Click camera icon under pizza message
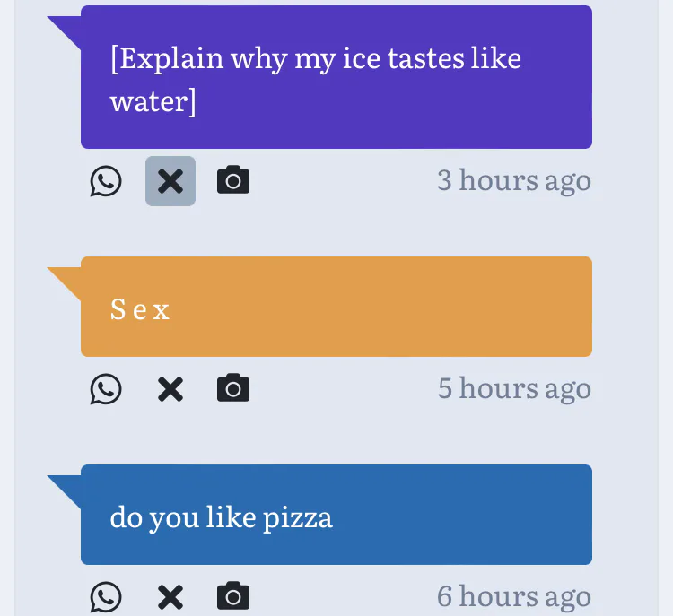Screen dimensions: 673x616 pyautogui.click(x=233, y=597)
